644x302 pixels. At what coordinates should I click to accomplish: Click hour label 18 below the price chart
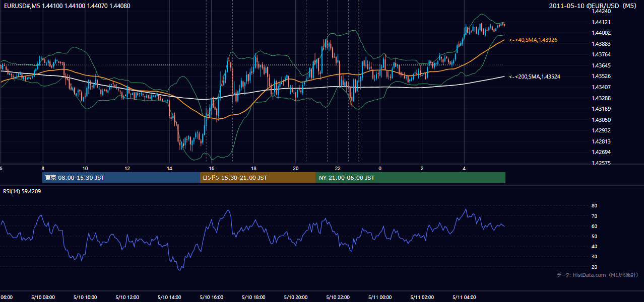[253, 168]
